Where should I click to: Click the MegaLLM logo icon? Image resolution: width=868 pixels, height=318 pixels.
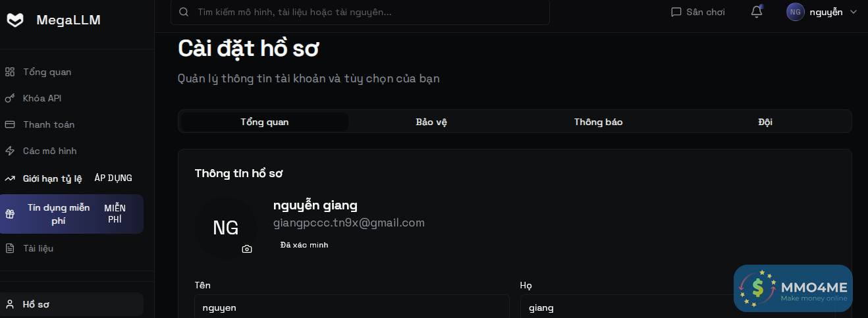point(14,20)
